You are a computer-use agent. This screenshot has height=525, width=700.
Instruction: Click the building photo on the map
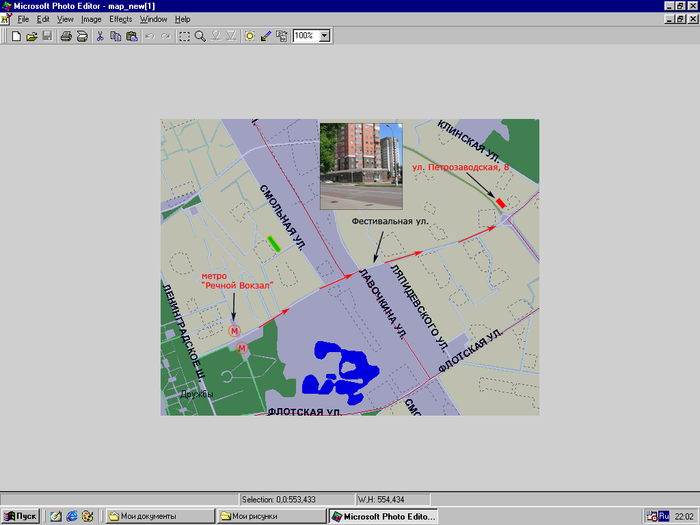(361, 165)
